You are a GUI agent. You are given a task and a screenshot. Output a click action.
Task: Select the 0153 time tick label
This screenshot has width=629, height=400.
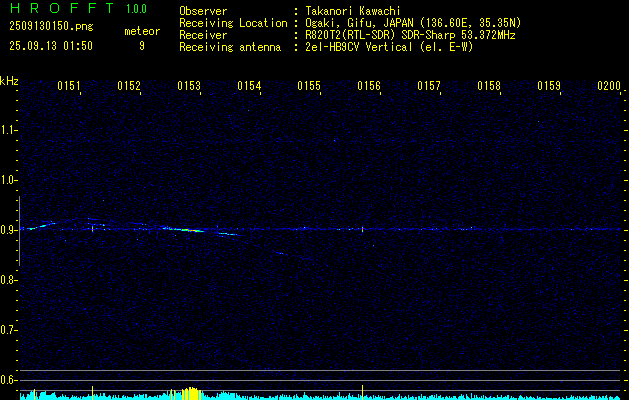(x=189, y=86)
